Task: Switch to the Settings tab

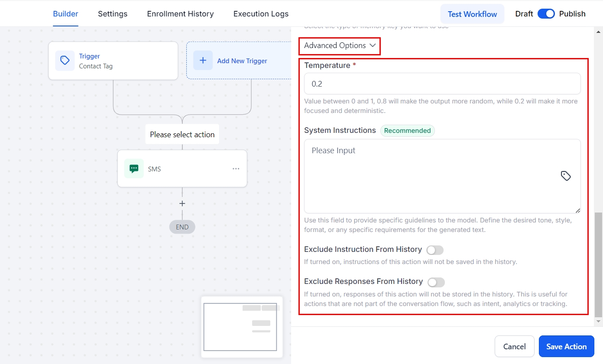Action: click(x=113, y=14)
